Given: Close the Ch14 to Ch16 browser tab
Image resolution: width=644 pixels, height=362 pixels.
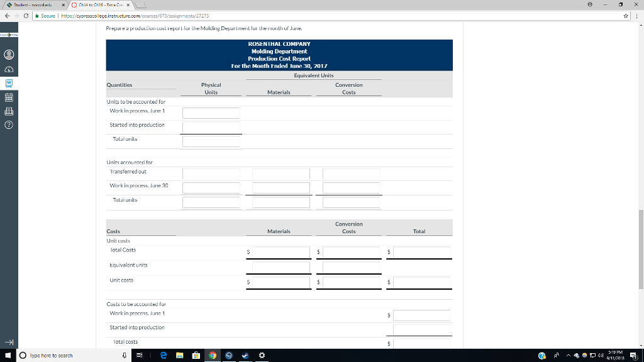Looking at the screenshot, I should coord(128,5).
